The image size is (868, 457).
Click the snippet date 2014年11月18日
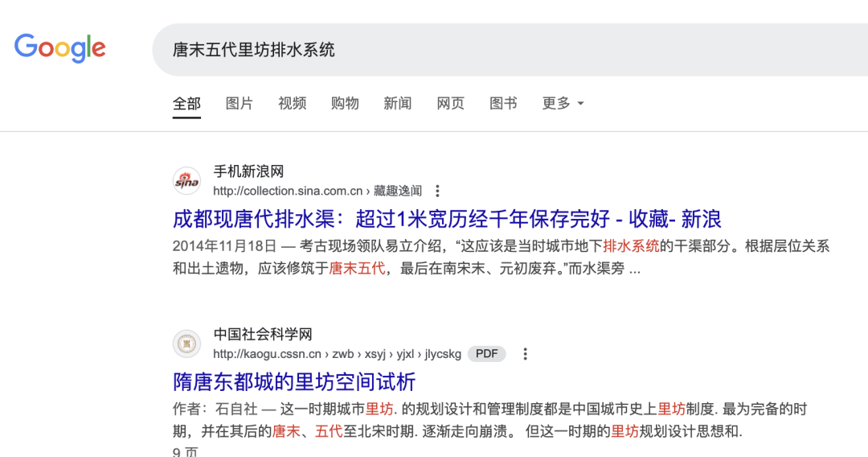tap(224, 246)
